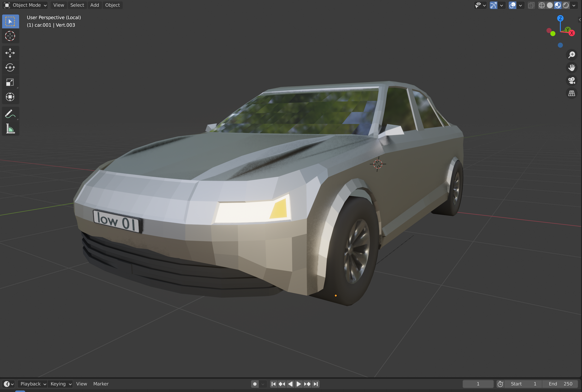Toggle Show Gizmo button
The height and width of the screenshot is (392, 582).
click(x=494, y=5)
